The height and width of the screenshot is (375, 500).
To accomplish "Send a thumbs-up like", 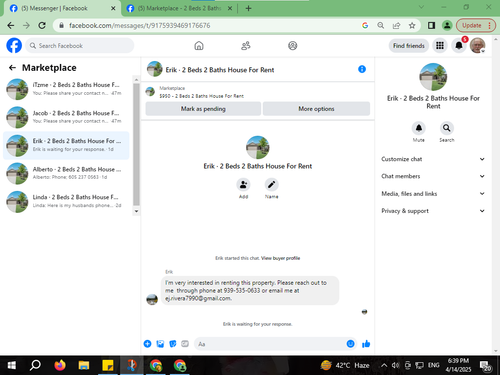I will click(x=366, y=344).
